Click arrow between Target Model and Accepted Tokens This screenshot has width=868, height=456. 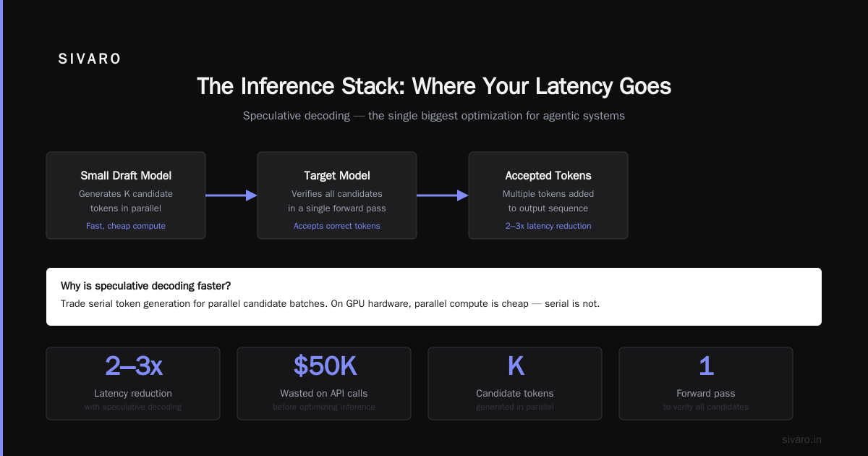[443, 195]
